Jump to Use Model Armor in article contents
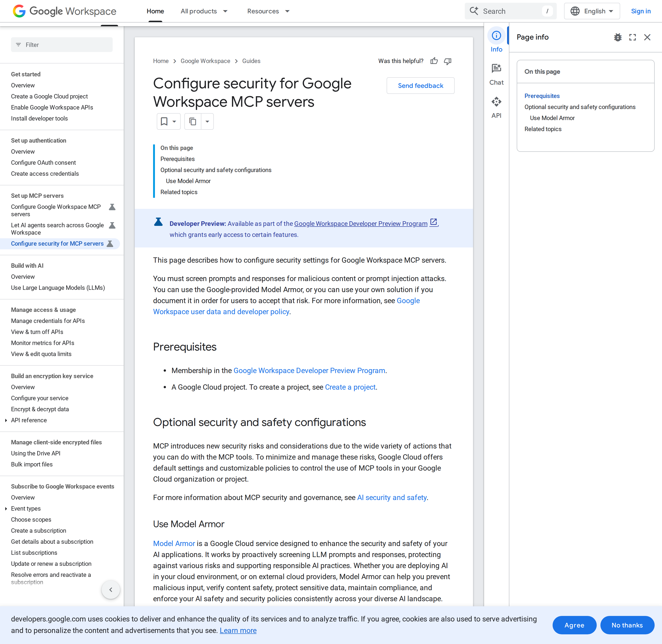This screenshot has width=662, height=644. (x=188, y=181)
